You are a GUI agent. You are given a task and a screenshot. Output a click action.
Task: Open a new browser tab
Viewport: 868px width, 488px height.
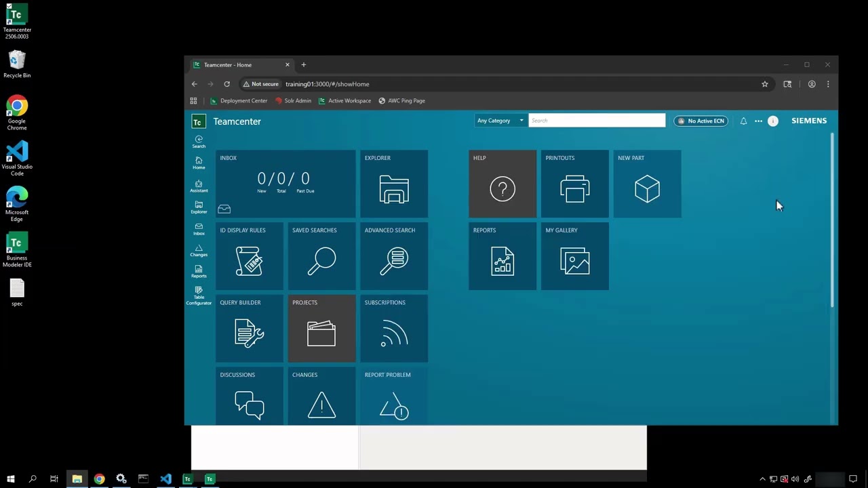(303, 65)
